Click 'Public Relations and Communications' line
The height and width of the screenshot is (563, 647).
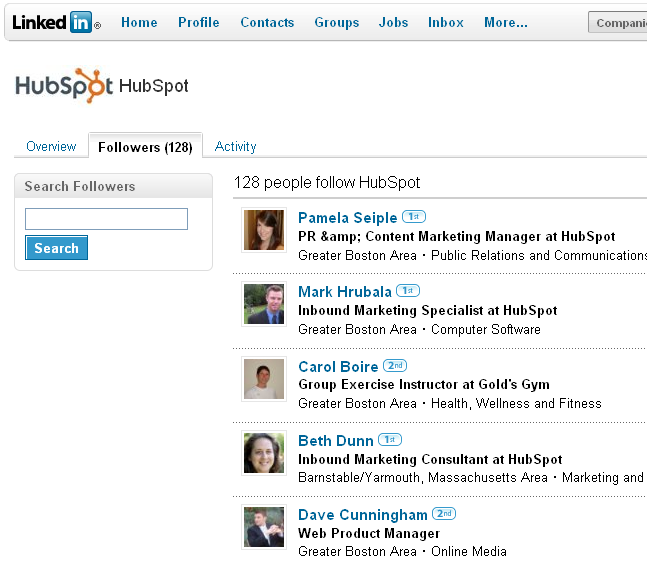tap(539, 255)
